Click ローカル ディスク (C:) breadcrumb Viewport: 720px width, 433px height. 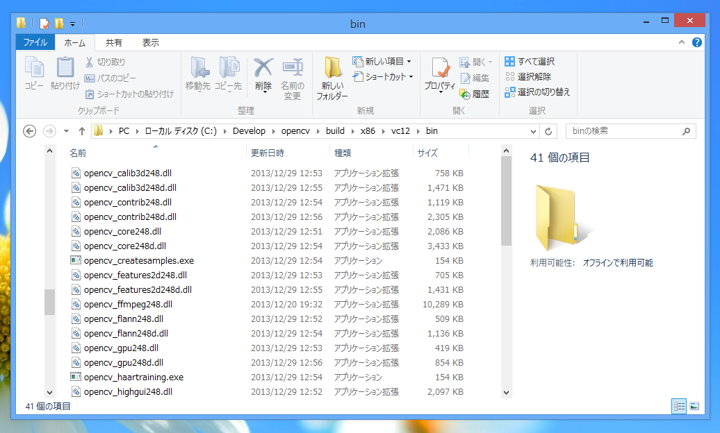[180, 131]
